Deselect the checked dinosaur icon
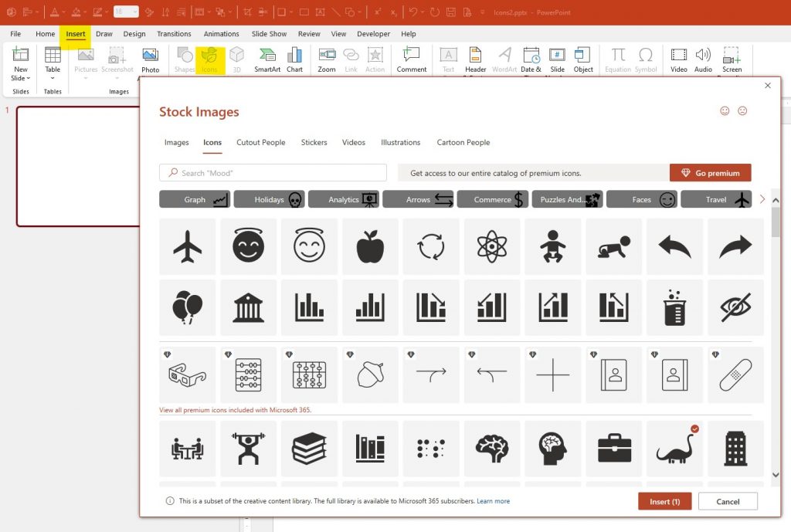791x532 pixels. [x=674, y=449]
